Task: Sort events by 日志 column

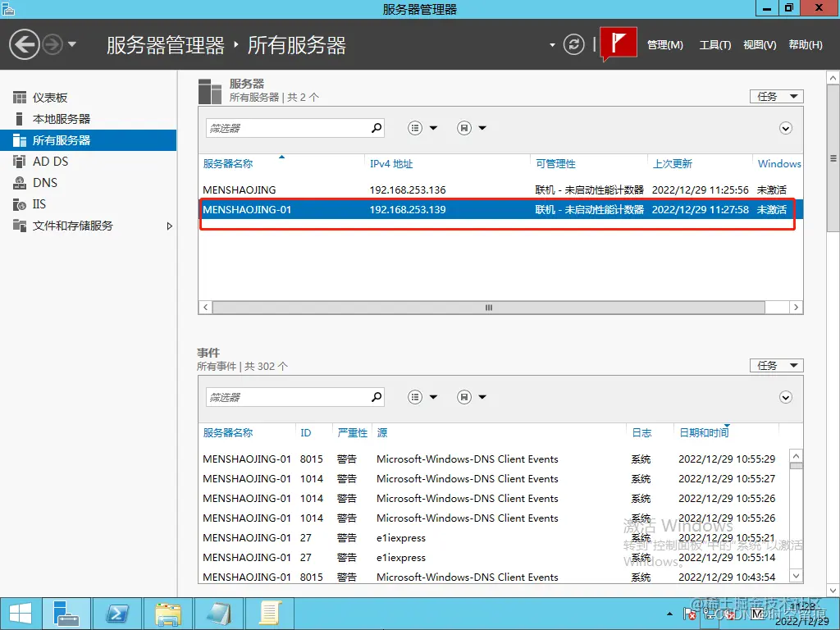Action: pyautogui.click(x=641, y=433)
